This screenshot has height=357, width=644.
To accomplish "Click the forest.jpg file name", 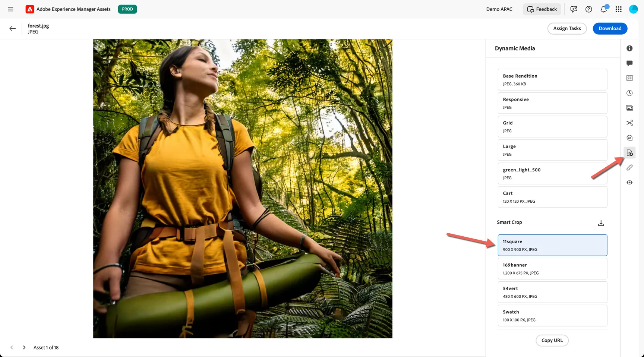I will (38, 26).
